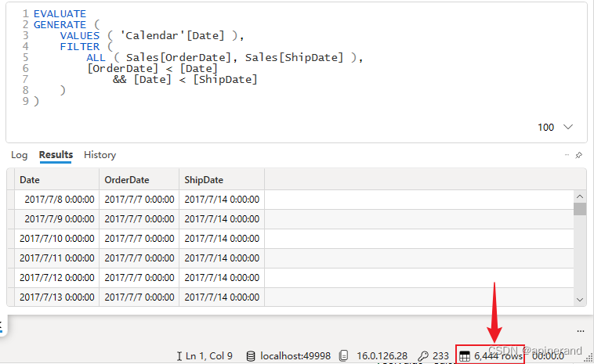
Task: Click localhost:49998 server in the status bar
Action: [x=295, y=356]
